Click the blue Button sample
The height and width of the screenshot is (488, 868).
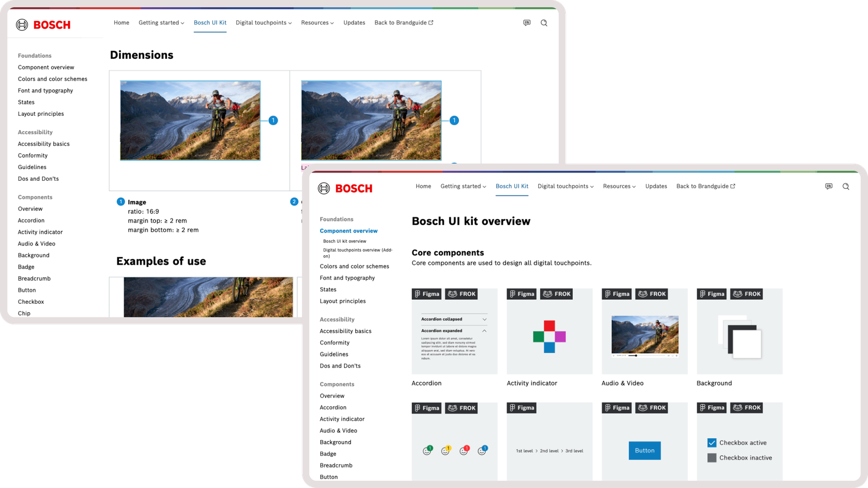click(x=644, y=451)
